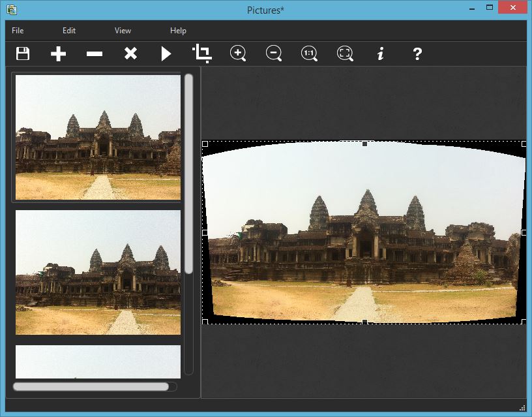Screen dimensions: 532x417
Task: Start stitching with the play icon
Action: 166,54
